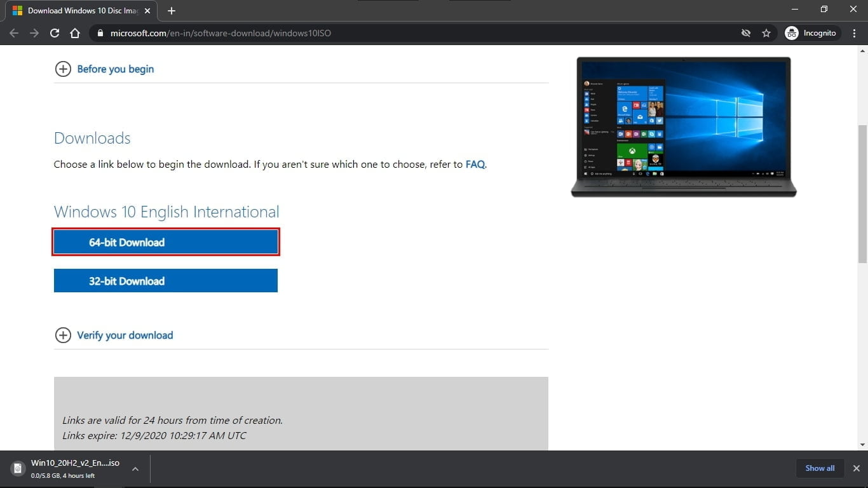
Task: Open the FAQ link
Action: pyautogui.click(x=475, y=164)
